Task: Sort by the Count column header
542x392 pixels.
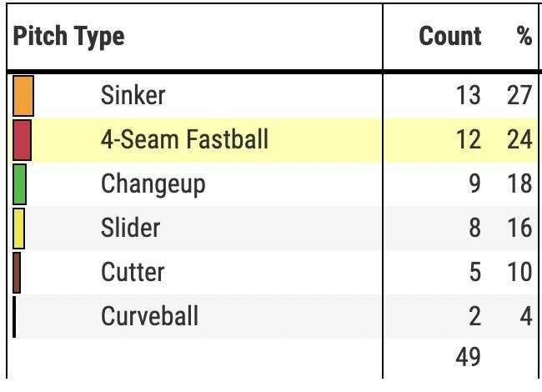Action: pos(449,36)
